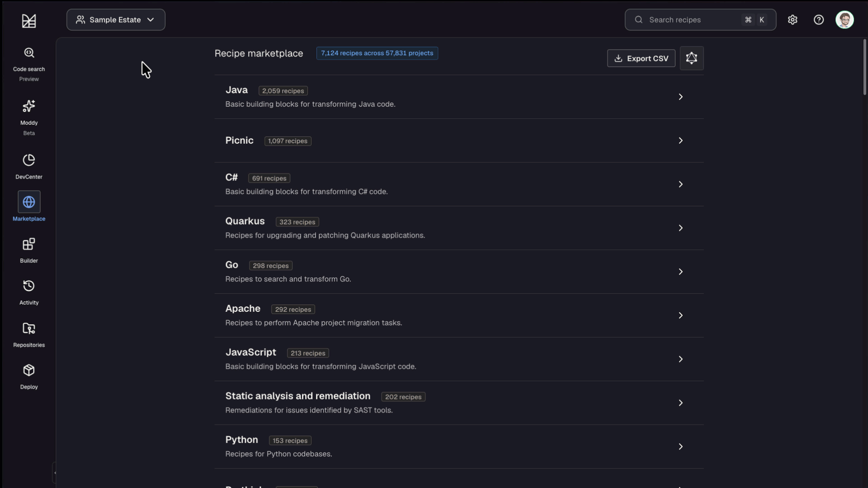Expand the C# category chevron

[680, 184]
